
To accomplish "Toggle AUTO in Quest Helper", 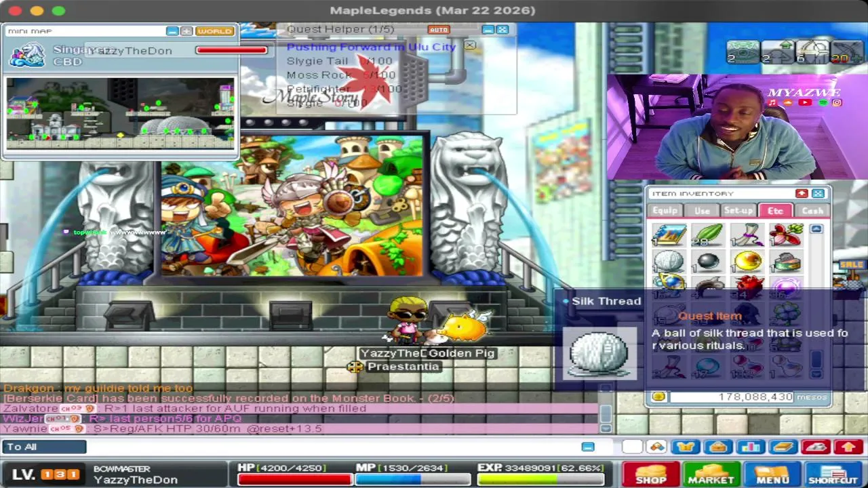I will [x=439, y=30].
